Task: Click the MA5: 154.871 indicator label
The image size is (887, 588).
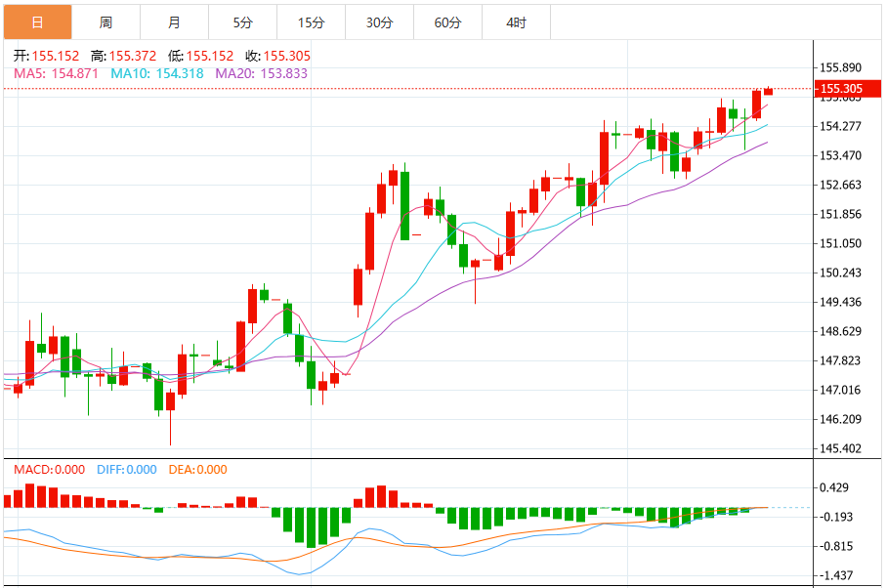Action: point(56,73)
